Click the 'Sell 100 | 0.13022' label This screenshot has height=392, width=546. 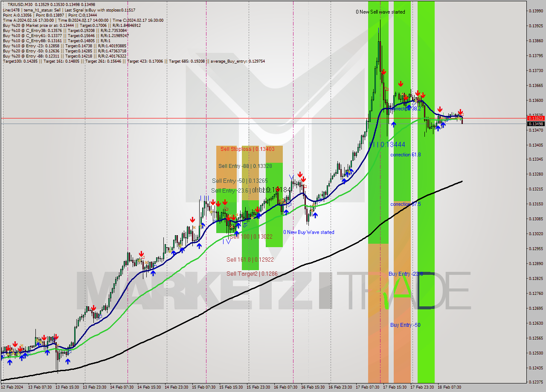[251, 236]
